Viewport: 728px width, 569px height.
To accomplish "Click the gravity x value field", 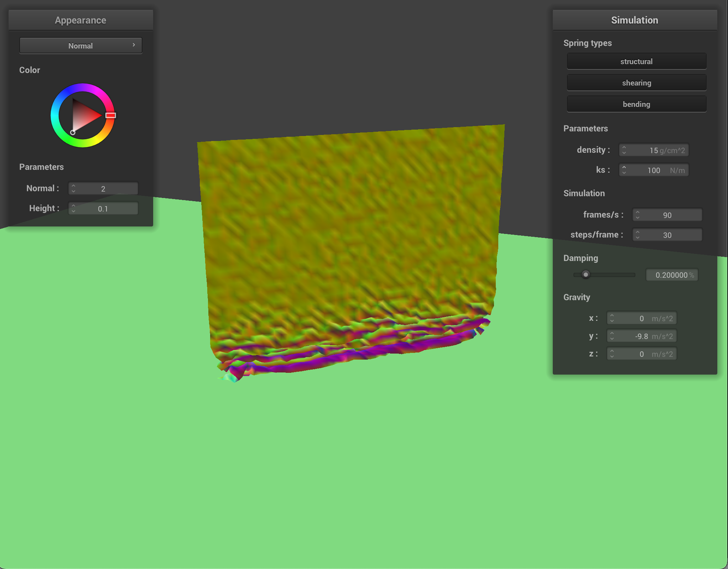I will click(642, 318).
